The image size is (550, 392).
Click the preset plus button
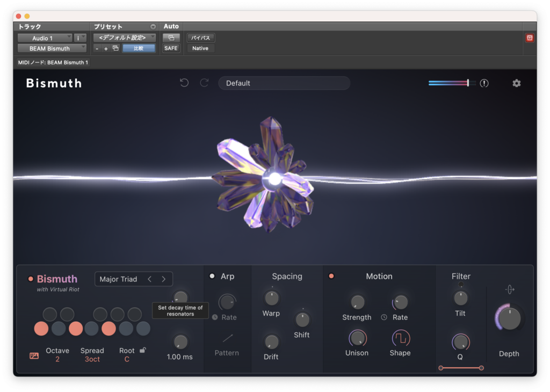pos(106,48)
